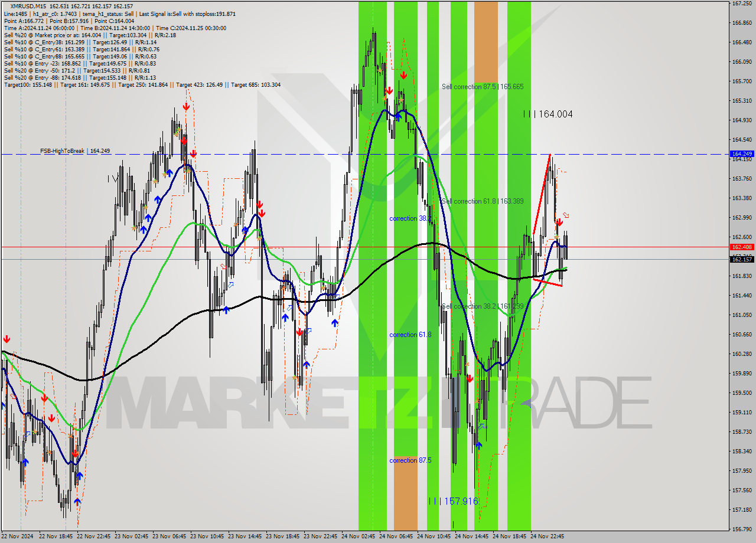This screenshot has width=756, height=543.
Task: Click the 166.860 price axis label
Action: pos(742,23)
